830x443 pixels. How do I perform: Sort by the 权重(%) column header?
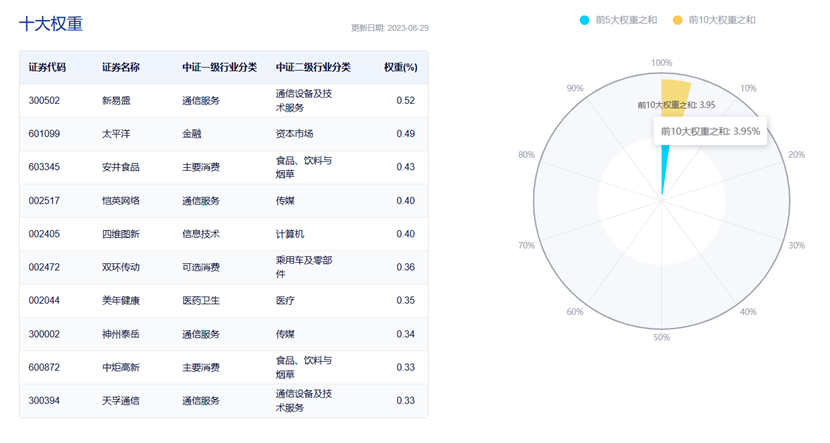[x=400, y=67]
